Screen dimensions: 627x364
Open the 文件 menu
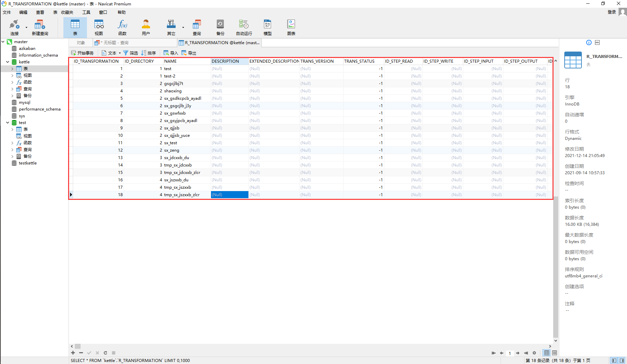pos(7,12)
